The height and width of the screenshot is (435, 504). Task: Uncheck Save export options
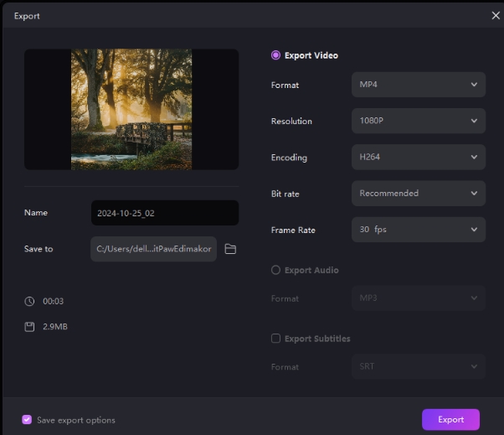(27, 420)
